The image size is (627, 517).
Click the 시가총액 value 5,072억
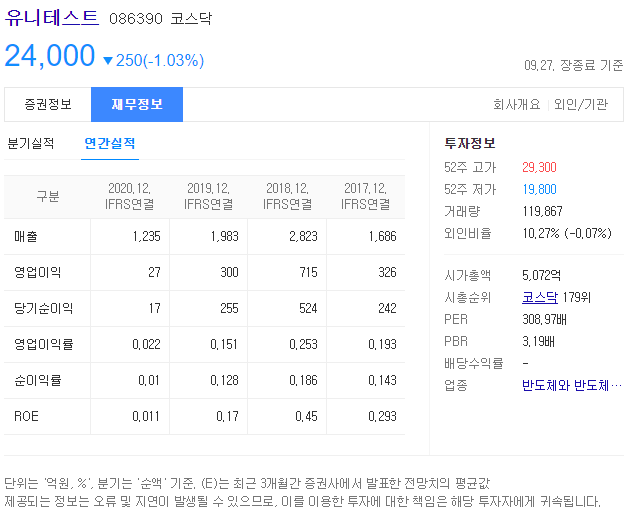[541, 275]
